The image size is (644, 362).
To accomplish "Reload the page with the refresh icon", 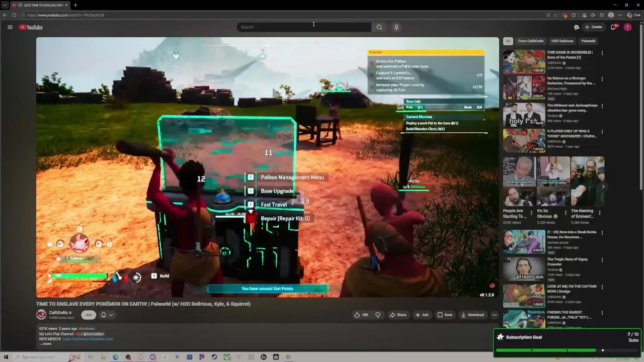I will (x=14, y=15).
